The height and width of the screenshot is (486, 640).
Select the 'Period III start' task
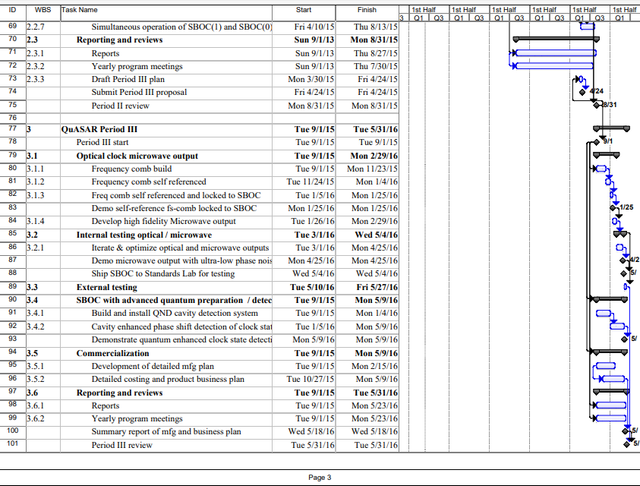pos(102,142)
